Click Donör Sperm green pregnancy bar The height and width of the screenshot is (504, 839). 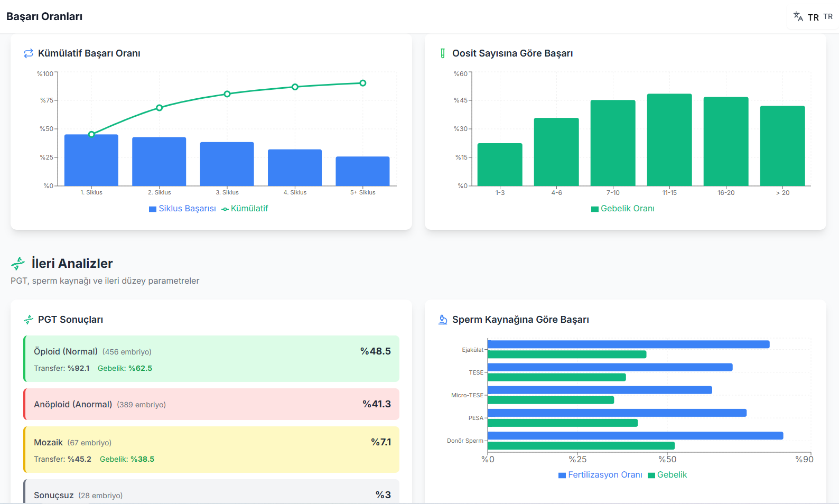(581, 446)
